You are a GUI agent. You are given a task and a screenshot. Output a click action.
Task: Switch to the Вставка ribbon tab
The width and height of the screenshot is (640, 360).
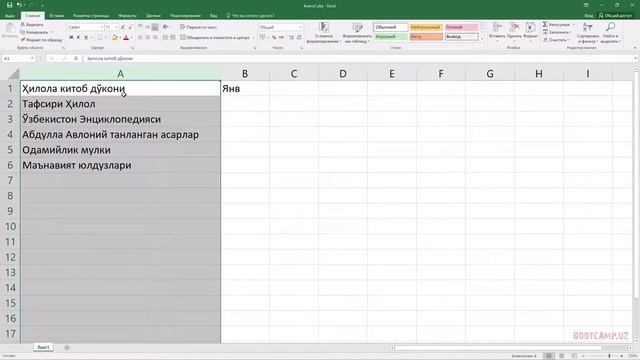tap(57, 16)
